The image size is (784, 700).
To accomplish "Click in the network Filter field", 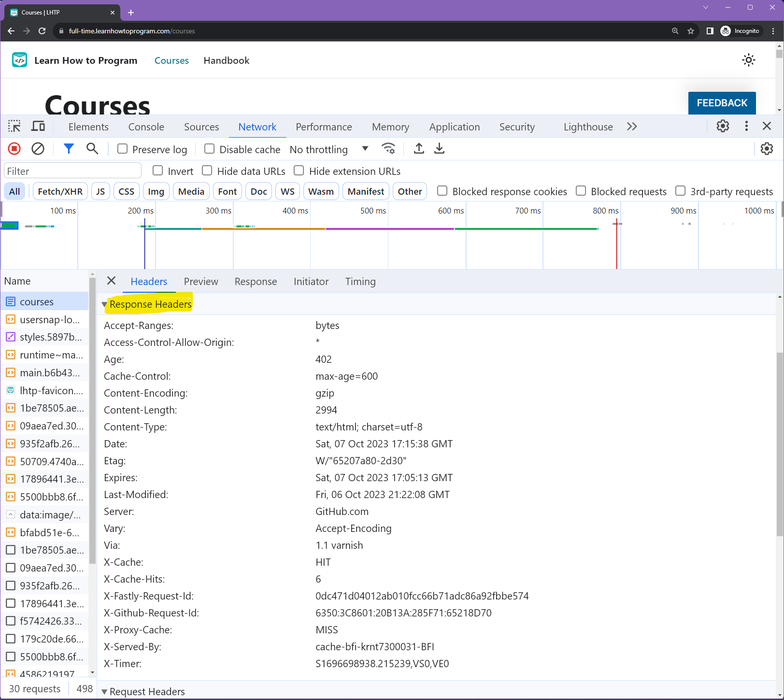I will pyautogui.click(x=72, y=171).
